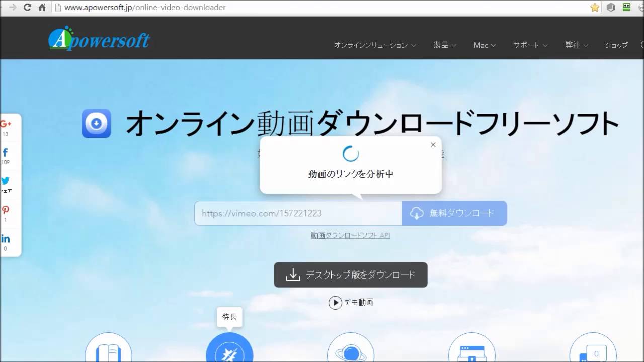Click the browser address bar URL
The width and height of the screenshot is (644, 362).
145,8
